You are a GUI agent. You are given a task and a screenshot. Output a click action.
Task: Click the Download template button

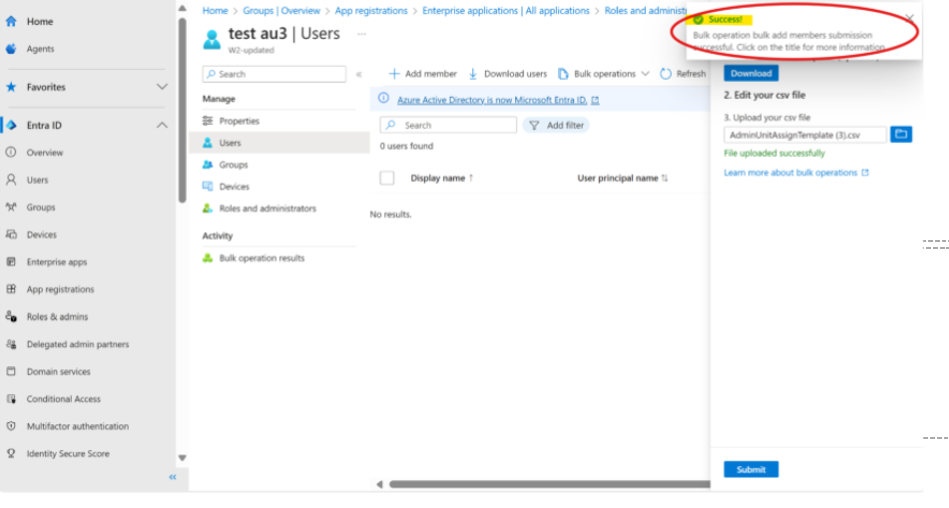pos(751,73)
